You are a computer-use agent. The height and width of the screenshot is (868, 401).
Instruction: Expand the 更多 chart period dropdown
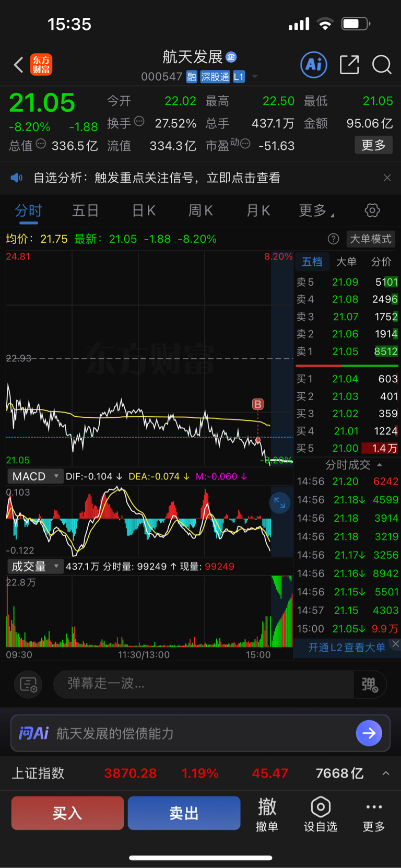coord(316,210)
